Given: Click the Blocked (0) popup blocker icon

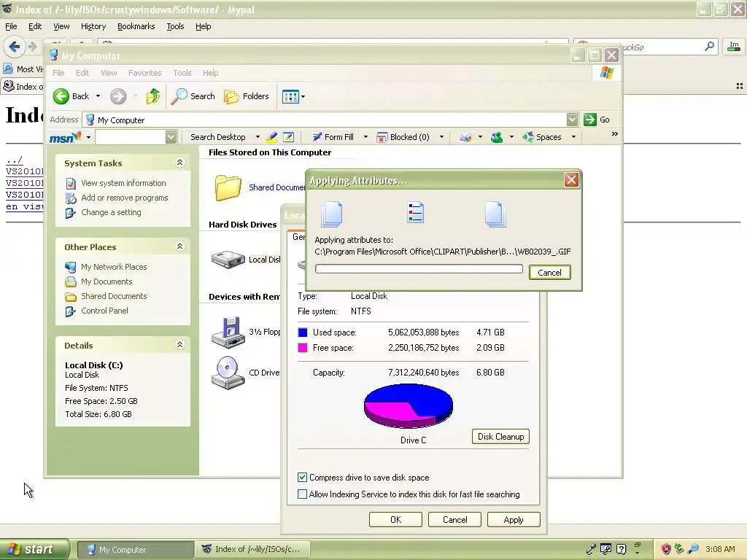Looking at the screenshot, I should pos(382,137).
